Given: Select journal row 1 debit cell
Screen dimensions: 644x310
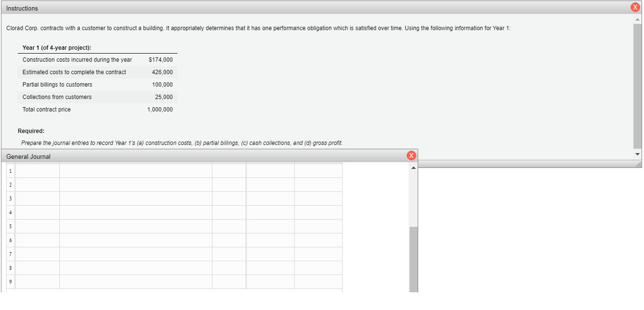Looking at the screenshot, I should (270, 171).
